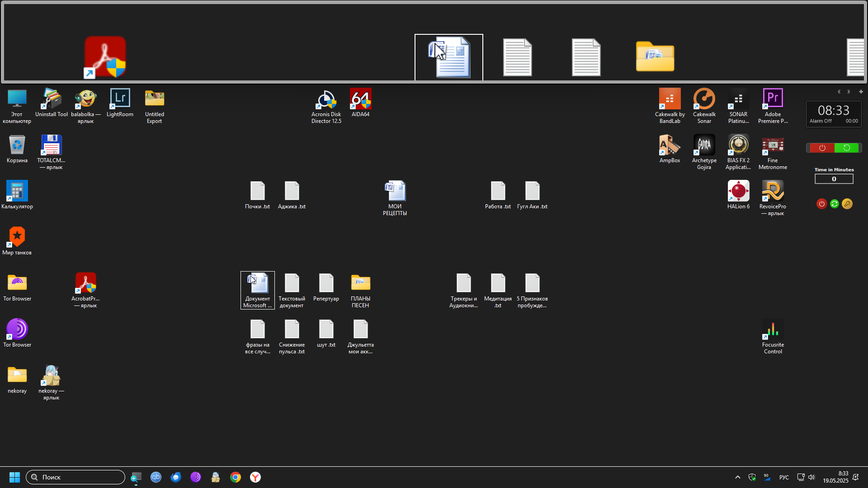Launch HALion 6 from the desktop
This screenshot has width=868, height=488.
738,195
